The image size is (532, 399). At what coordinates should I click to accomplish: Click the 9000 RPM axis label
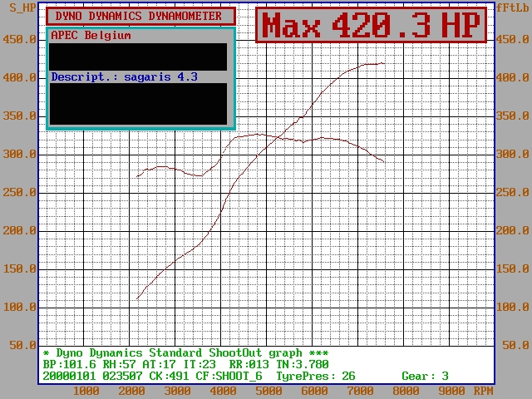[x=451, y=392]
